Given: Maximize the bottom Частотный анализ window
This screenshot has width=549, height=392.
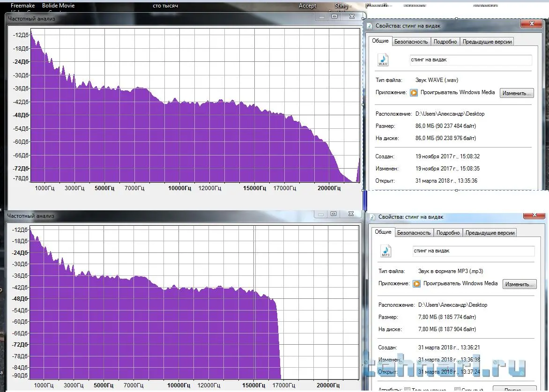Looking at the screenshot, I should point(334,214).
